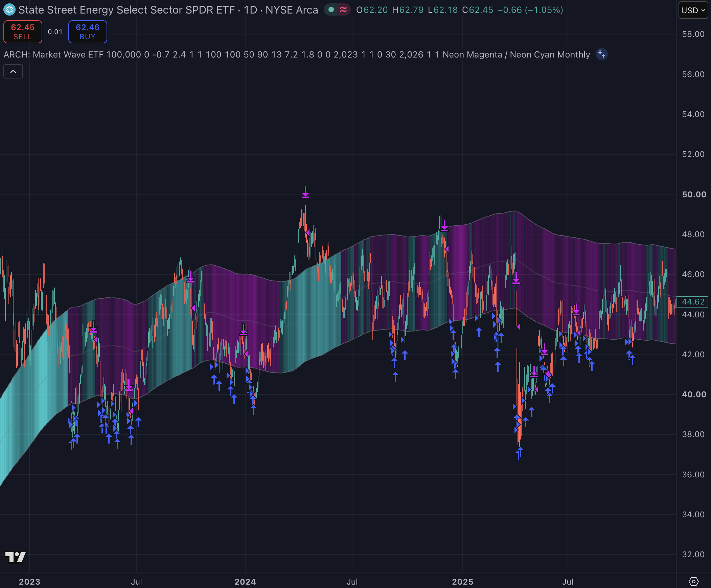Click the magenta sell arrow at 2024 peak
The image size is (711, 588).
(x=305, y=192)
